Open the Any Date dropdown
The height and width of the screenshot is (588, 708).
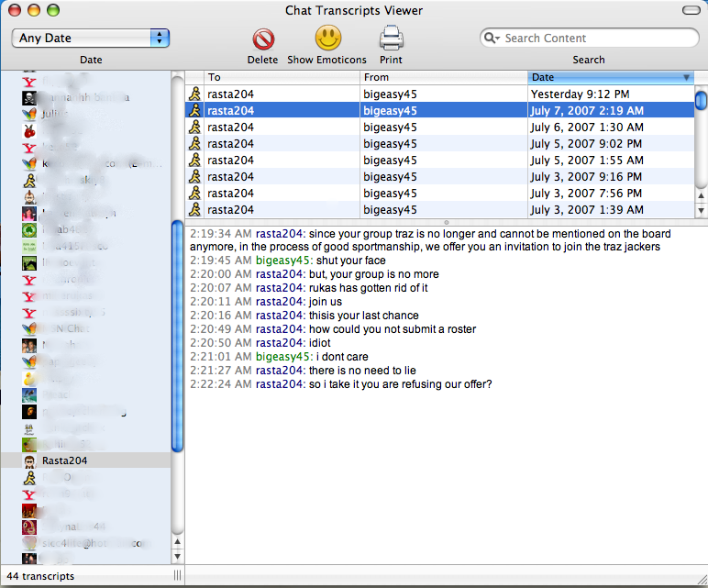pyautogui.click(x=91, y=39)
